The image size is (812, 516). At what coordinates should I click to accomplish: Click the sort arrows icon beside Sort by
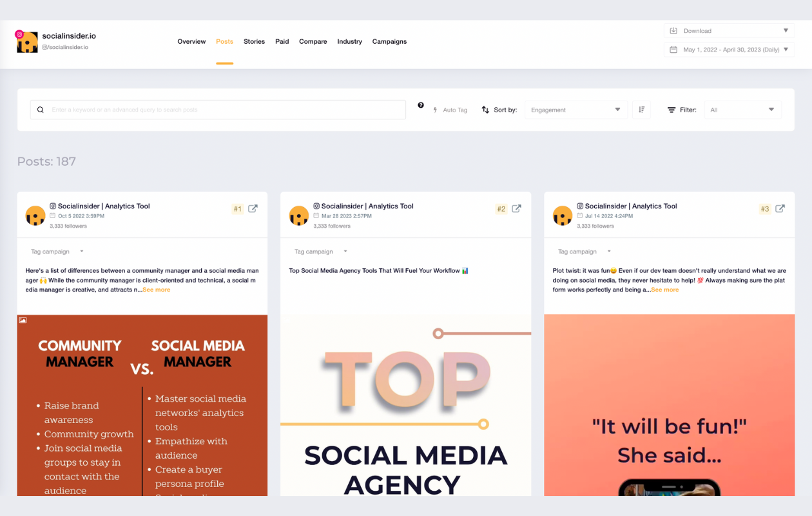click(x=485, y=110)
